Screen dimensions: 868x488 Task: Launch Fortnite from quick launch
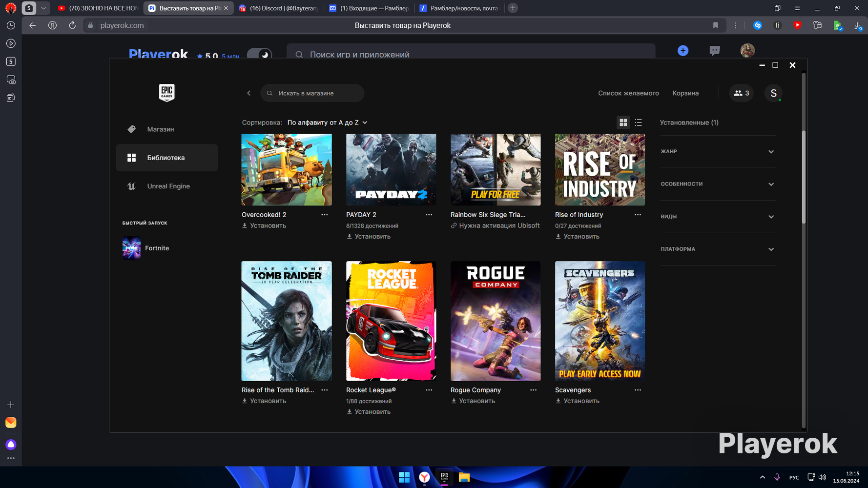tap(146, 248)
